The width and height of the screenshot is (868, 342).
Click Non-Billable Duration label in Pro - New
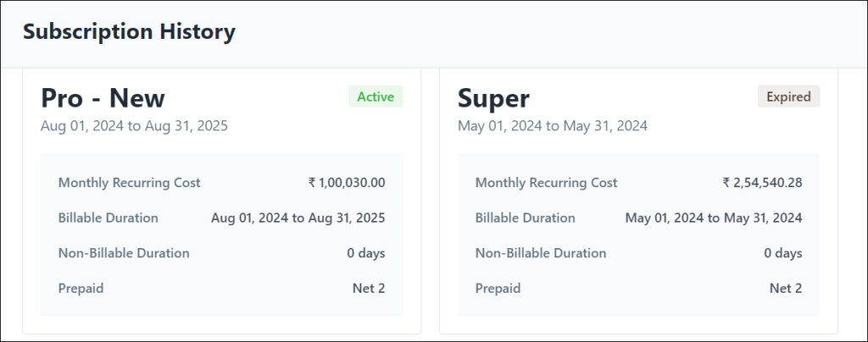tap(124, 253)
